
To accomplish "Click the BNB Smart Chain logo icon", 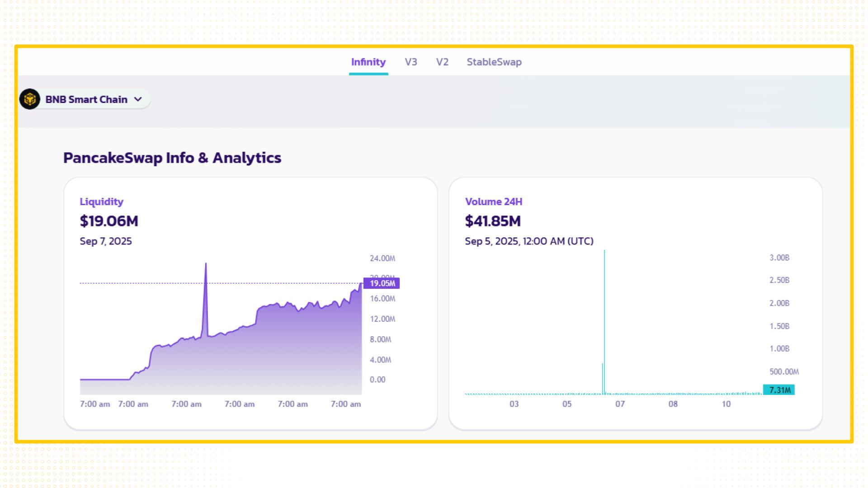I will pos(30,99).
